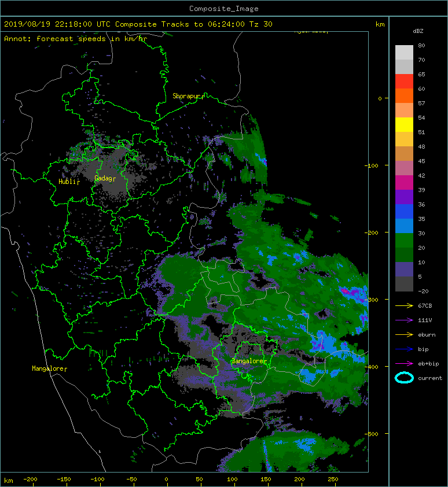The width and height of the screenshot is (448, 487).
Task: Click the royal blue 35–36 dBZ swatch
Action: pyautogui.click(x=404, y=211)
